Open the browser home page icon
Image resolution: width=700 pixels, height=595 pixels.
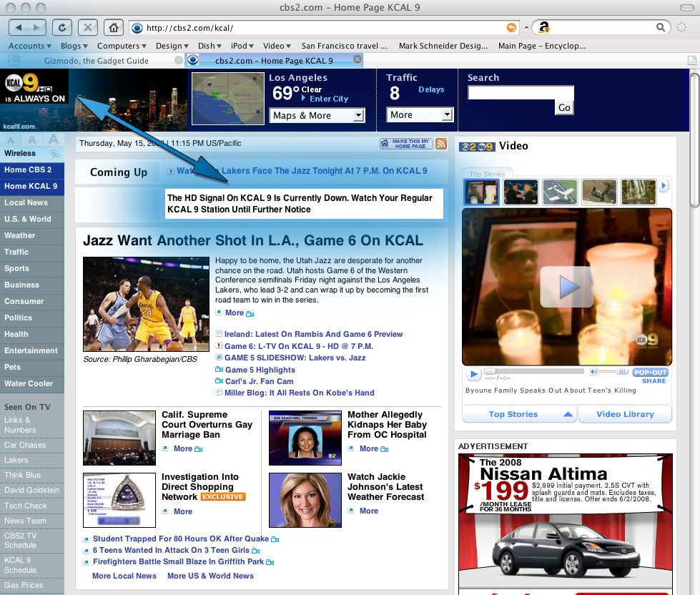tap(114, 28)
